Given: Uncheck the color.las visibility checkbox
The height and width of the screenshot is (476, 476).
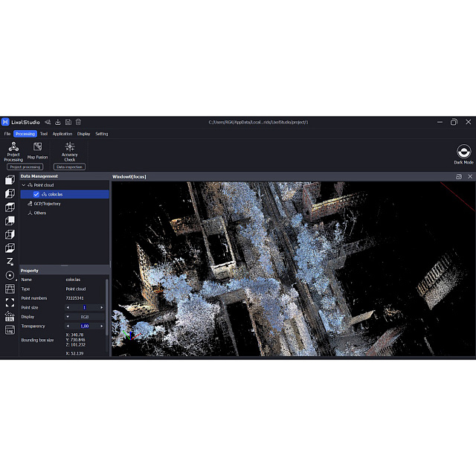Looking at the screenshot, I should 36,194.
